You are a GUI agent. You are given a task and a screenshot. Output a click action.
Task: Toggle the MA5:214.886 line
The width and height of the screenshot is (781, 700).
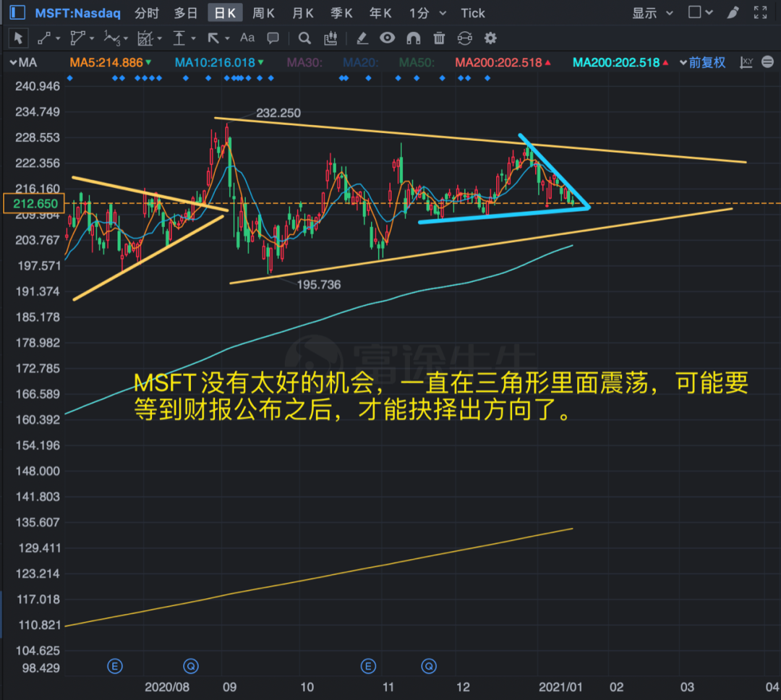click(110, 62)
